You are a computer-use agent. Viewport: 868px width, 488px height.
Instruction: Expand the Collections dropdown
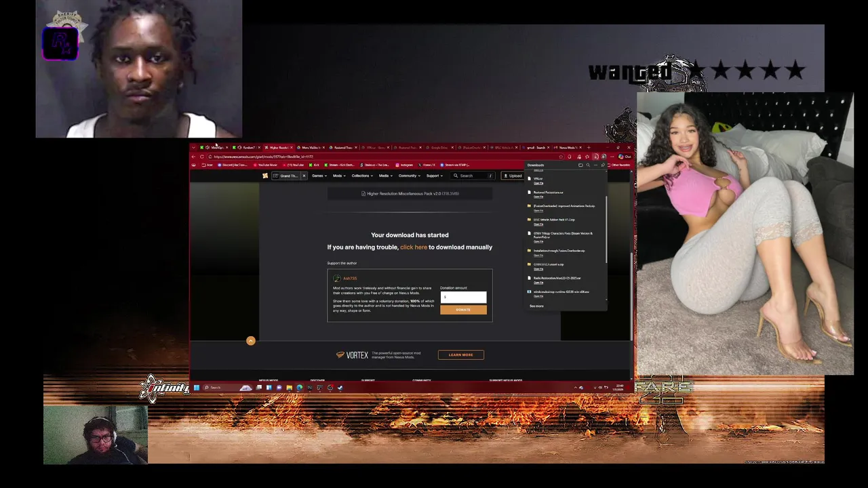coord(362,176)
